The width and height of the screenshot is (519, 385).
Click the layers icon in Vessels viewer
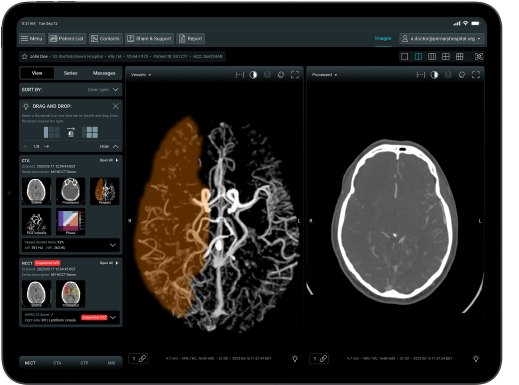pyautogui.click(x=267, y=75)
